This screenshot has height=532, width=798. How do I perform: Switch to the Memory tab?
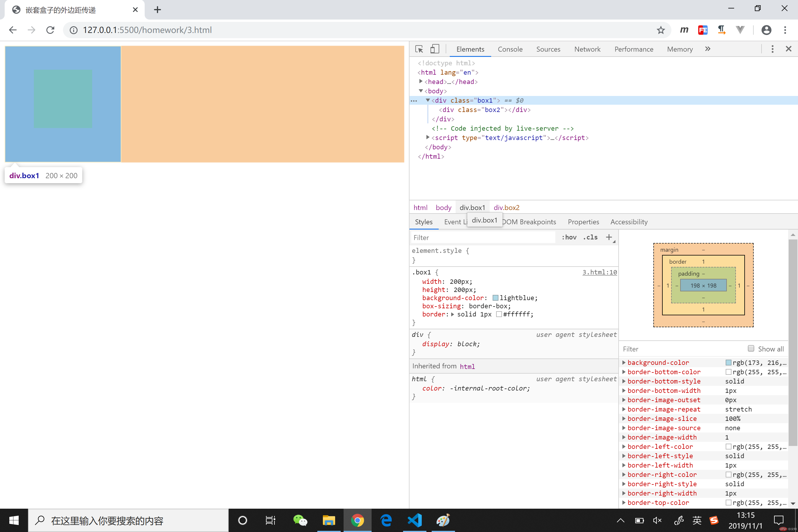[x=680, y=49]
